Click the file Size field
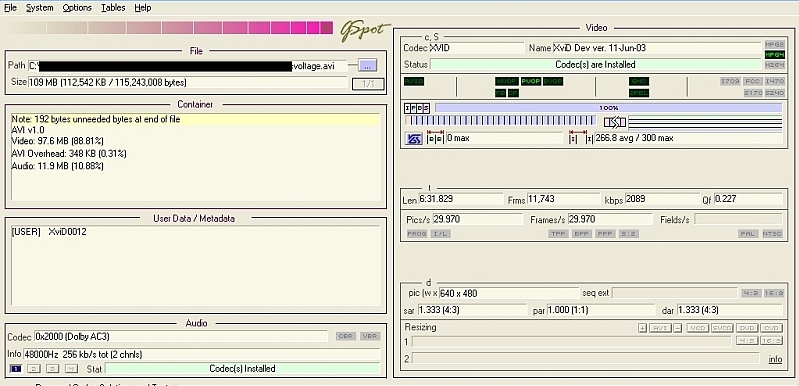 [187, 82]
